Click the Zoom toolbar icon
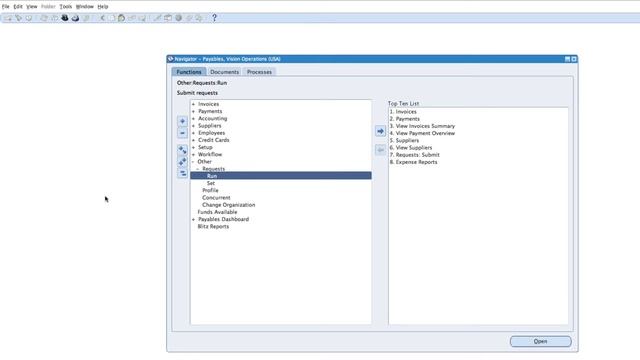The image size is (640, 360). tap(168, 18)
